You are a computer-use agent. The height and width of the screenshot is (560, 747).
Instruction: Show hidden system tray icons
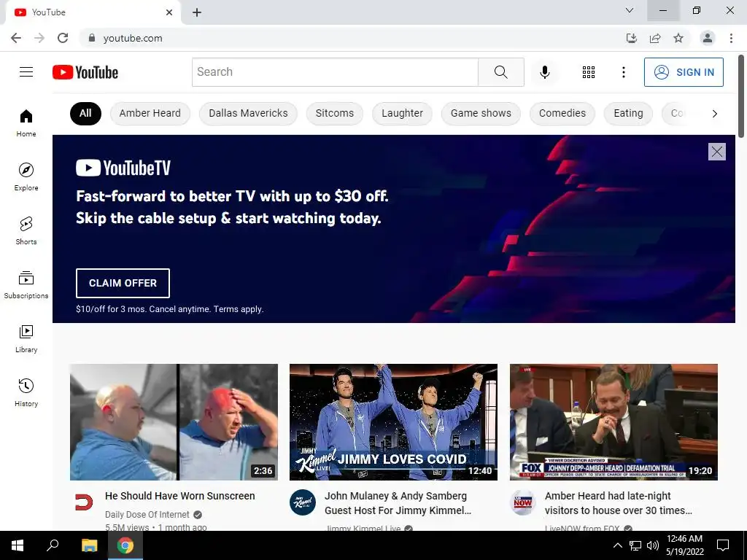(x=617, y=545)
